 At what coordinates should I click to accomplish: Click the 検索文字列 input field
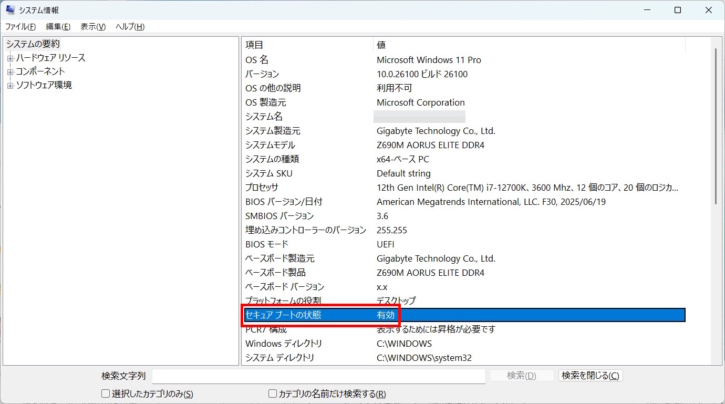pyautogui.click(x=318, y=376)
